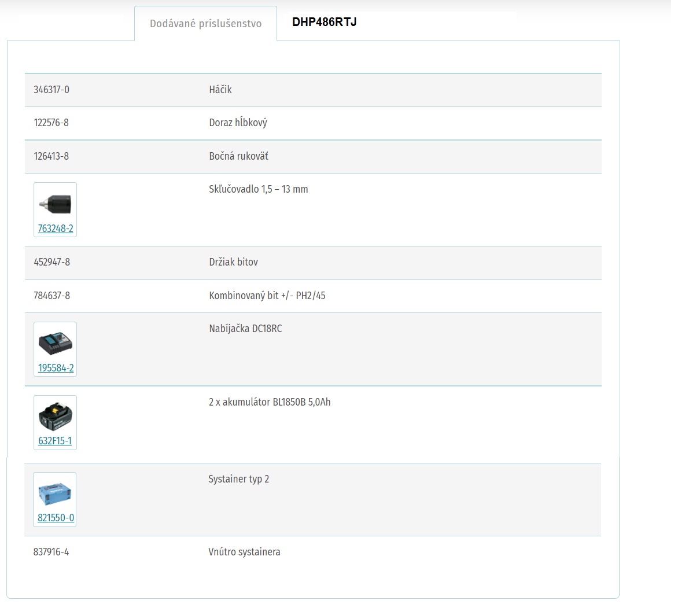Click the BL1850B battery thumbnail image
Screen dimensions: 700x604
pos(55,417)
